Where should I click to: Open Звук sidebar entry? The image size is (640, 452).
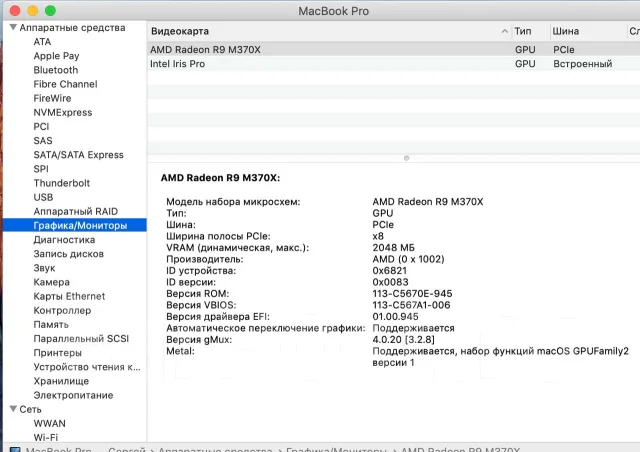44,268
